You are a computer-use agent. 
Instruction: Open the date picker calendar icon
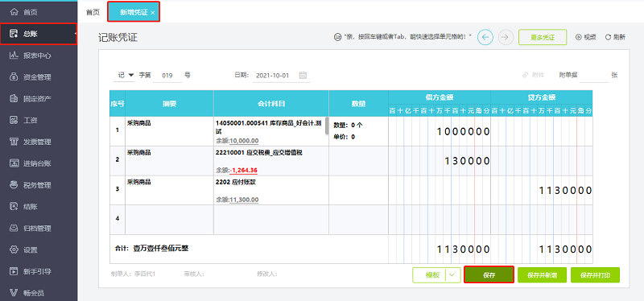(x=303, y=75)
